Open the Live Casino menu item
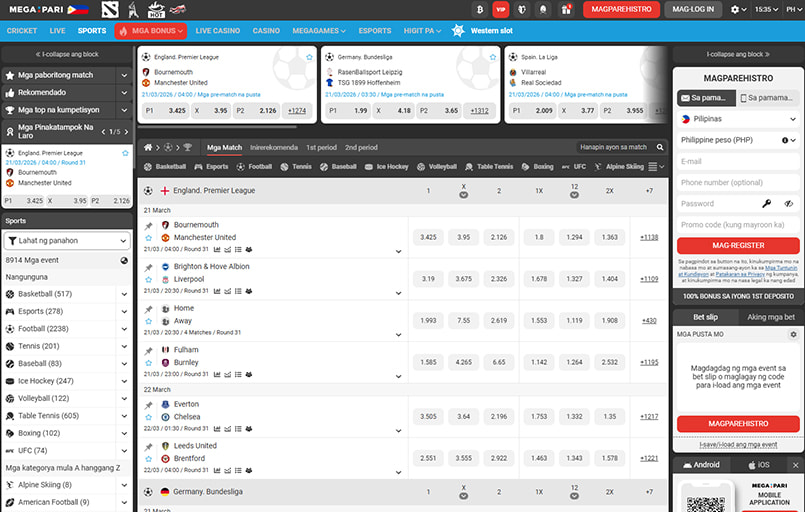The height and width of the screenshot is (512, 805). click(217, 31)
